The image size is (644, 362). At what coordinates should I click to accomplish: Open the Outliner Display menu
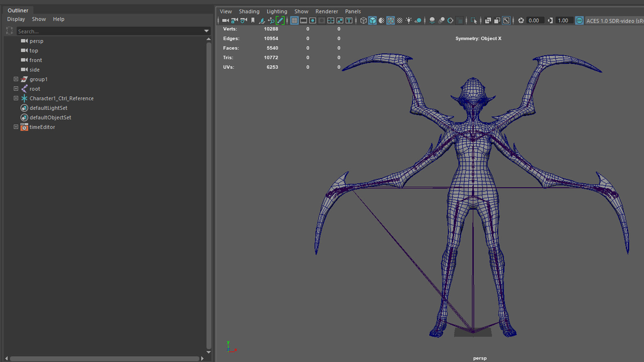coord(16,19)
